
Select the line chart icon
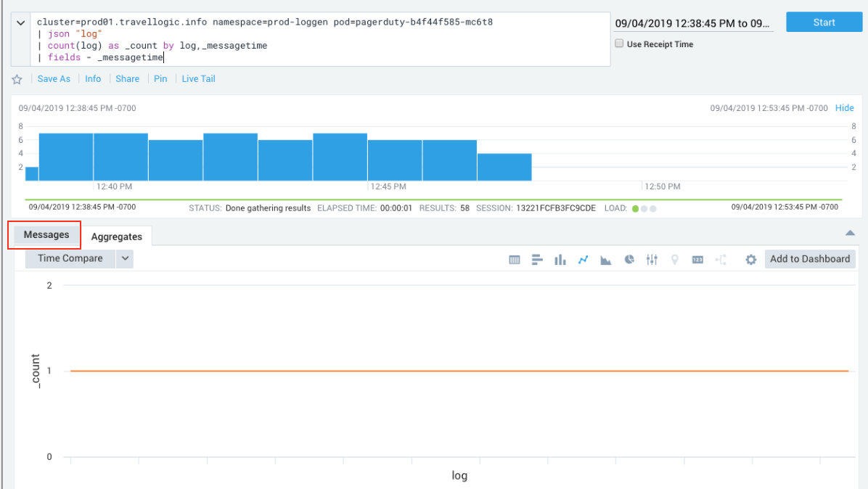pyautogui.click(x=582, y=260)
